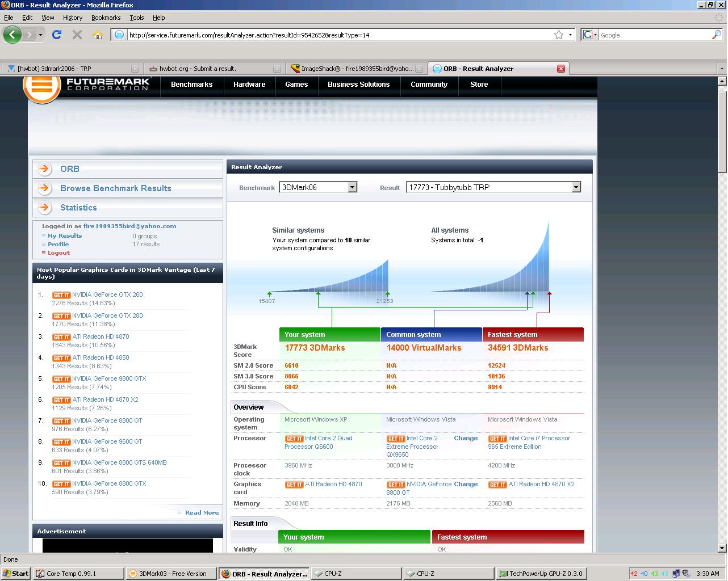Click the My Results link

click(x=65, y=236)
